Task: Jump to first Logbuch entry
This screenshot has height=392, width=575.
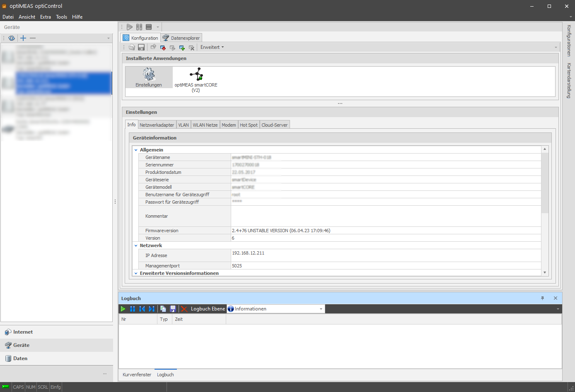Action: coord(142,309)
